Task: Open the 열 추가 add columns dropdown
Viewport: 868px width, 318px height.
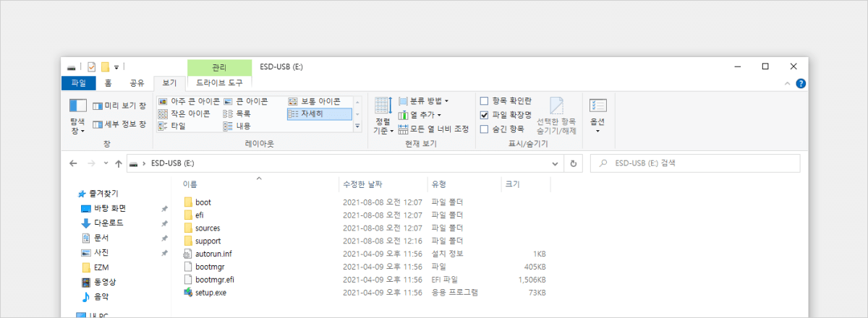Action: (420, 114)
